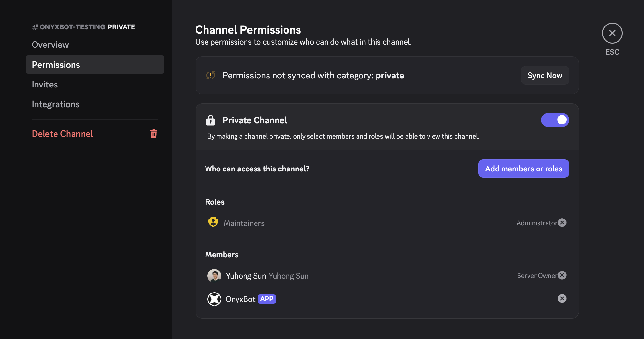
Task: Open the Integrations settings page
Action: (x=55, y=104)
